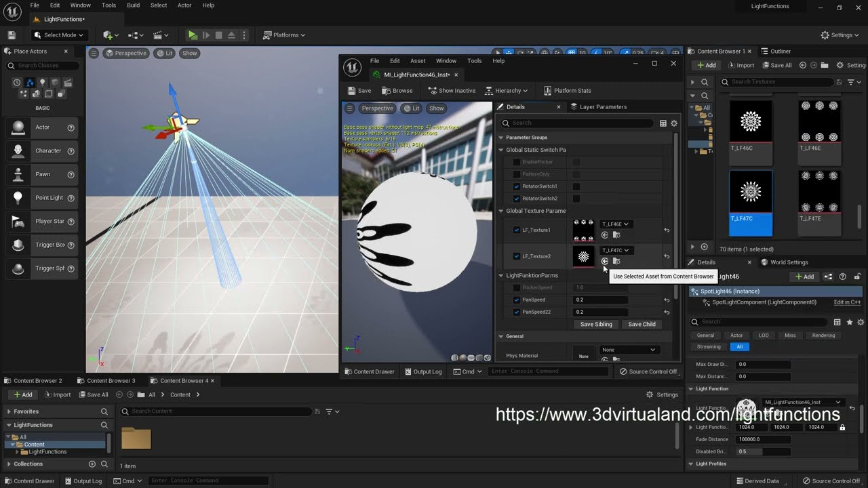Switch to the Content Browser 3 tab

point(106,381)
